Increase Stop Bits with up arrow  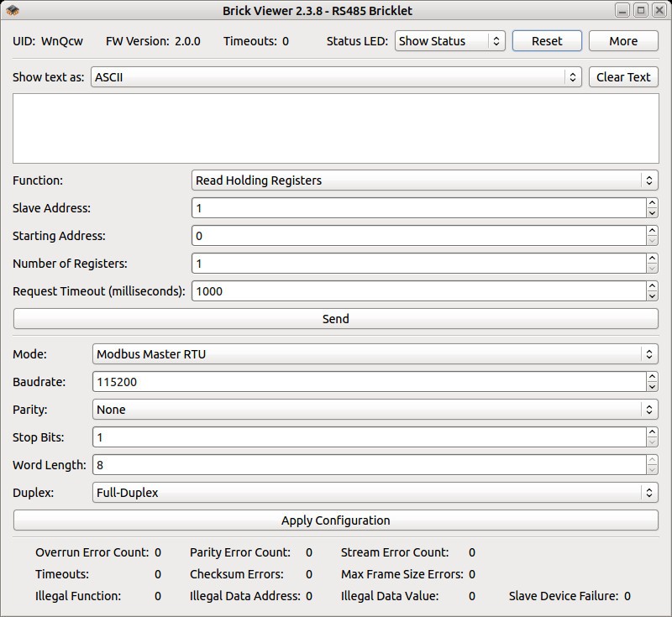[x=652, y=432]
